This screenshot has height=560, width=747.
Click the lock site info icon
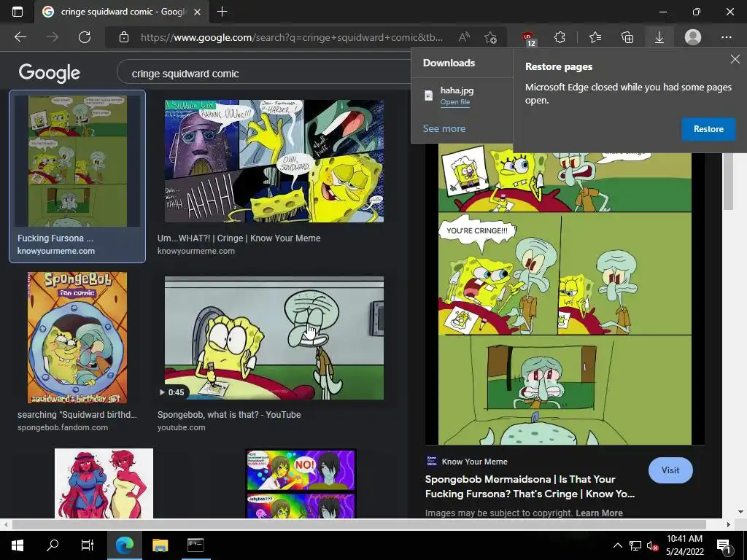(124, 37)
